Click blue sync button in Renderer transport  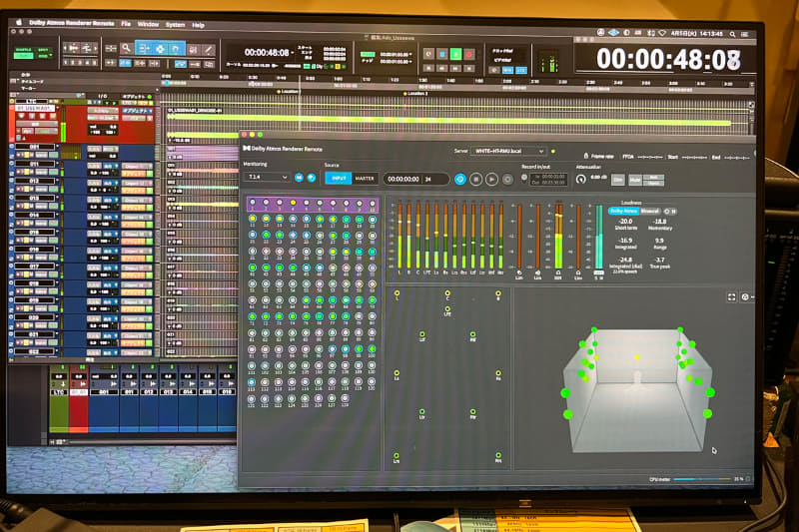[x=459, y=180]
